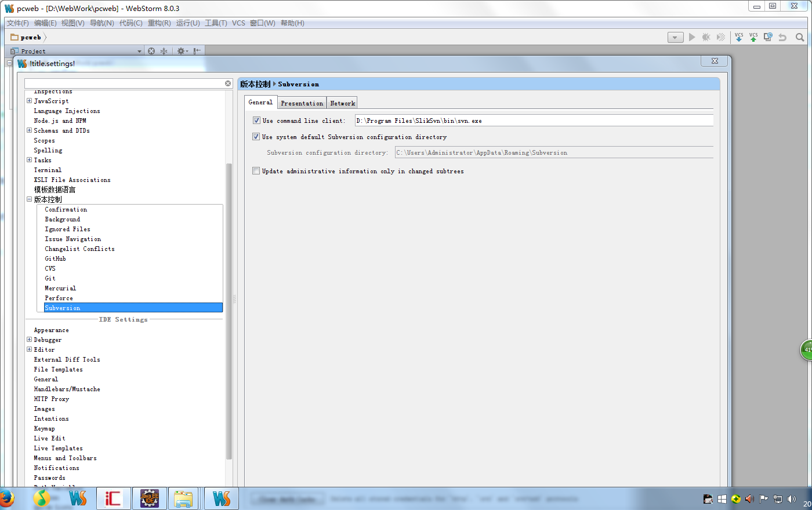Close the settings dialog with X button
812x510 pixels.
pyautogui.click(x=715, y=61)
